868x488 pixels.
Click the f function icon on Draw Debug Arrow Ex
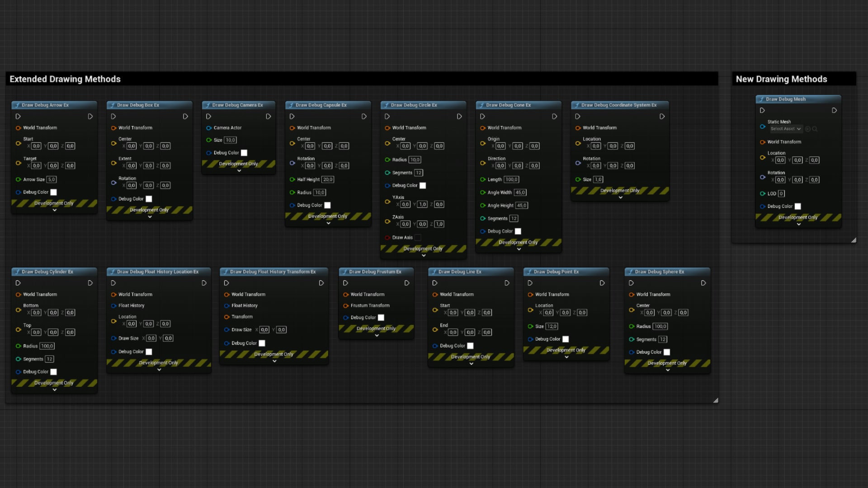[x=18, y=105]
